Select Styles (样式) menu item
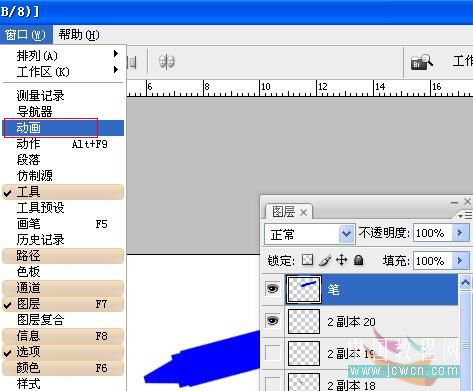The width and height of the screenshot is (473, 391). 63,384
